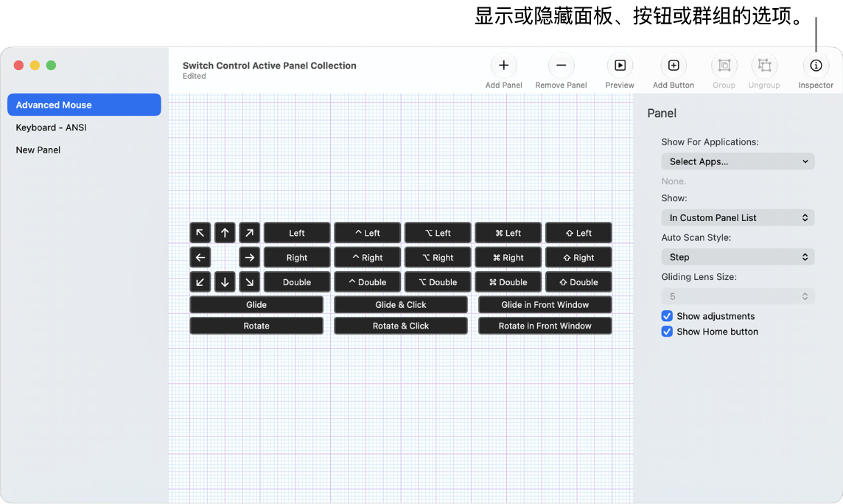Image resolution: width=843 pixels, height=504 pixels.
Task: Select the down-left arrow key in panel
Action: (200, 282)
